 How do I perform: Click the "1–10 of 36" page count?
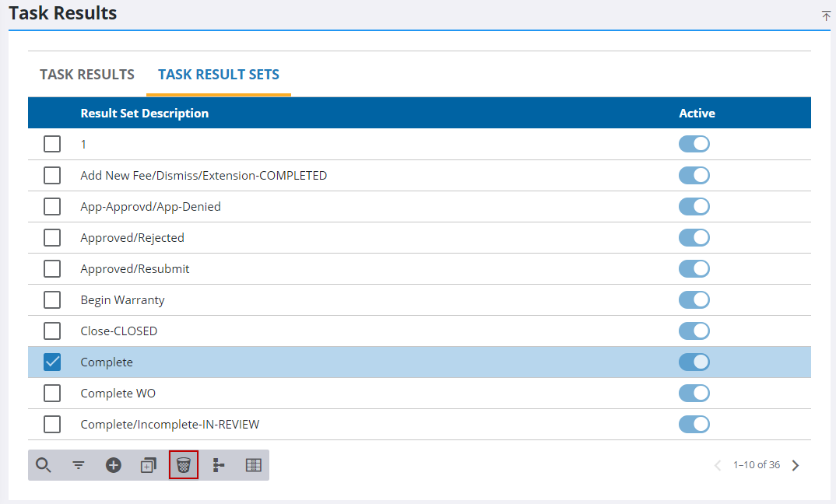[757, 465]
